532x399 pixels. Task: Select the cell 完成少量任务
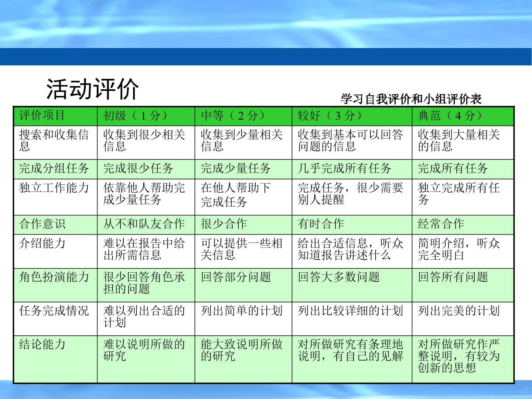coord(243,169)
